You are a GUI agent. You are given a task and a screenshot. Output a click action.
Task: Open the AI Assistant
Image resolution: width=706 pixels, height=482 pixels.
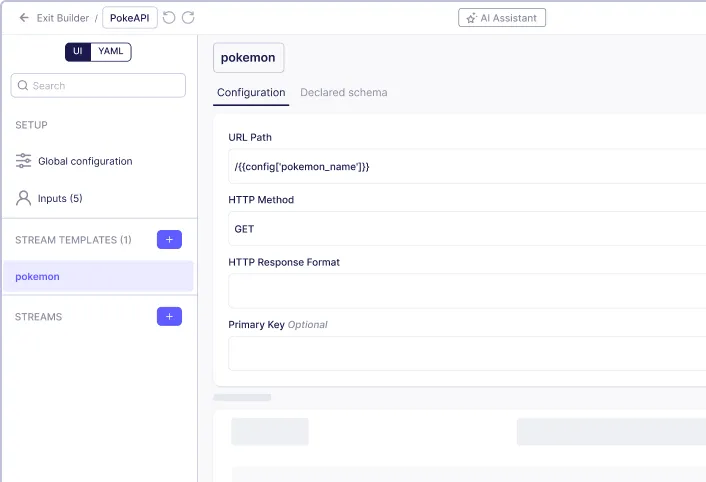502,18
